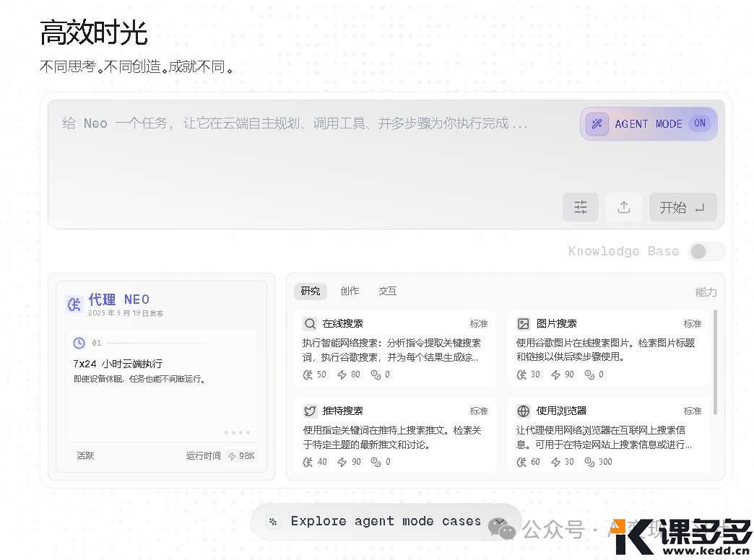Enable the Knowledge Base switch
The height and width of the screenshot is (560, 754).
click(x=706, y=251)
